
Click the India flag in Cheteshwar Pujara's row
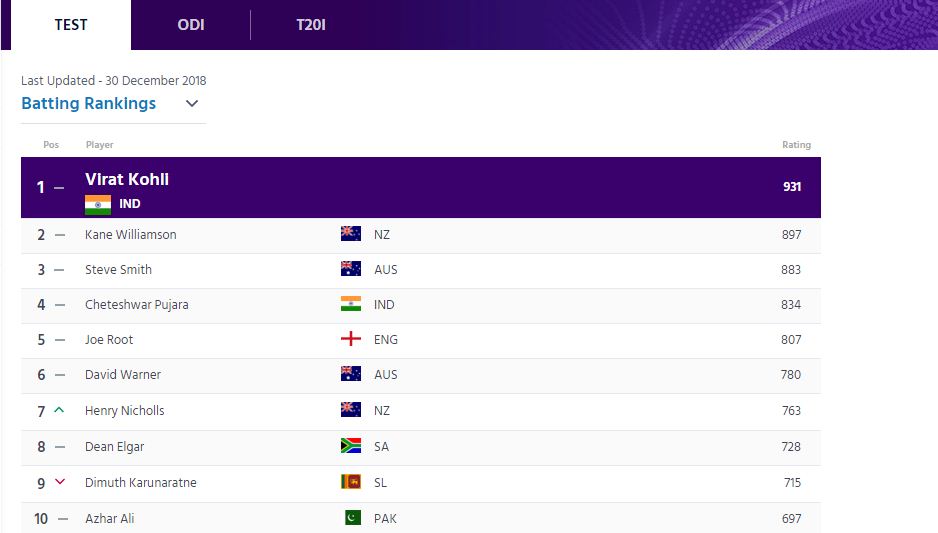click(x=351, y=304)
